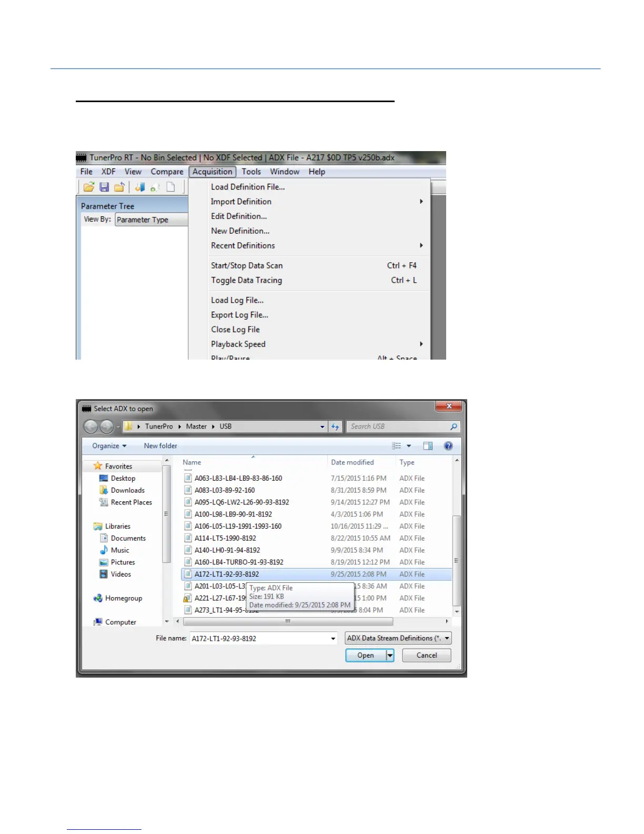Image resolution: width=644 pixels, height=834 pixels.
Task: Click the folder with arrow toolbar icon
Action: coord(119,187)
